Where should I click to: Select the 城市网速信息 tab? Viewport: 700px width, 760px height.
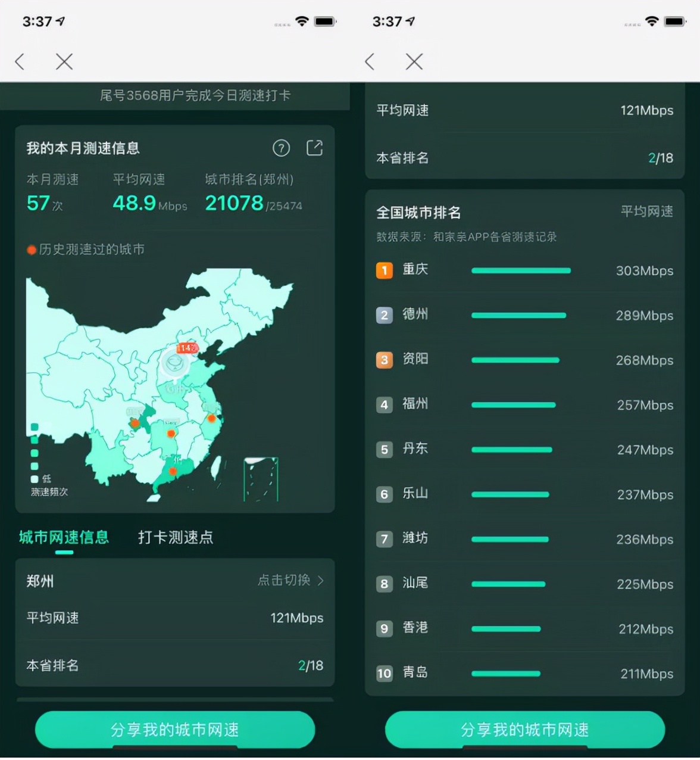[x=63, y=537]
